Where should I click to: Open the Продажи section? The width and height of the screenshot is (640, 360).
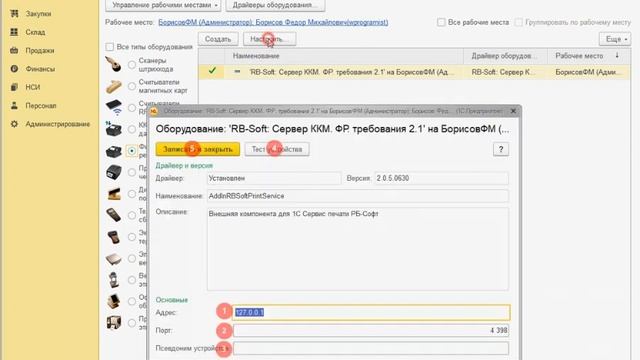coord(40,50)
